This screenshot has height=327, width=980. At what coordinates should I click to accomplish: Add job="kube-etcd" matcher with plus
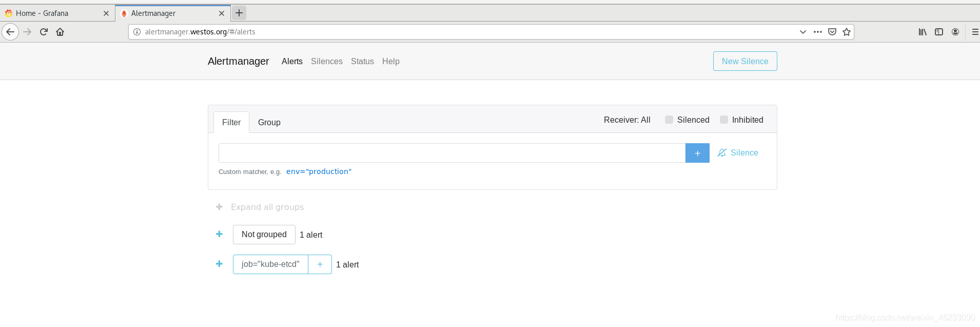pos(320,264)
